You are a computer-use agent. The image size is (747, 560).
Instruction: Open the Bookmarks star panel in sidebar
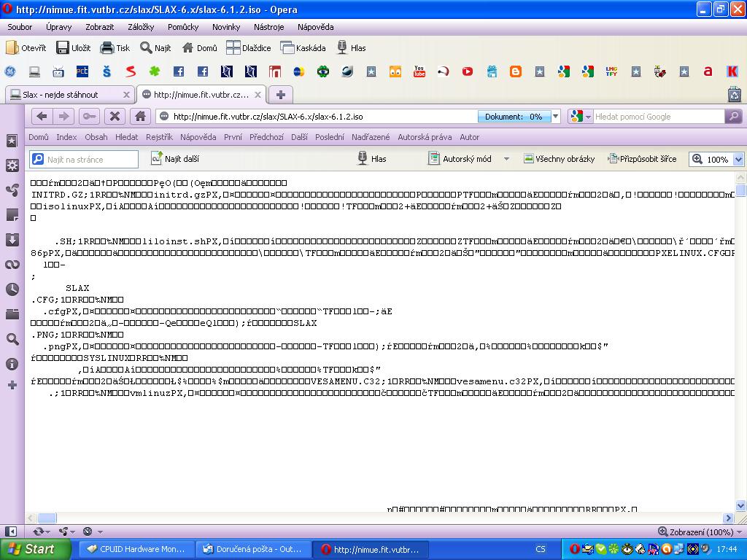point(12,141)
